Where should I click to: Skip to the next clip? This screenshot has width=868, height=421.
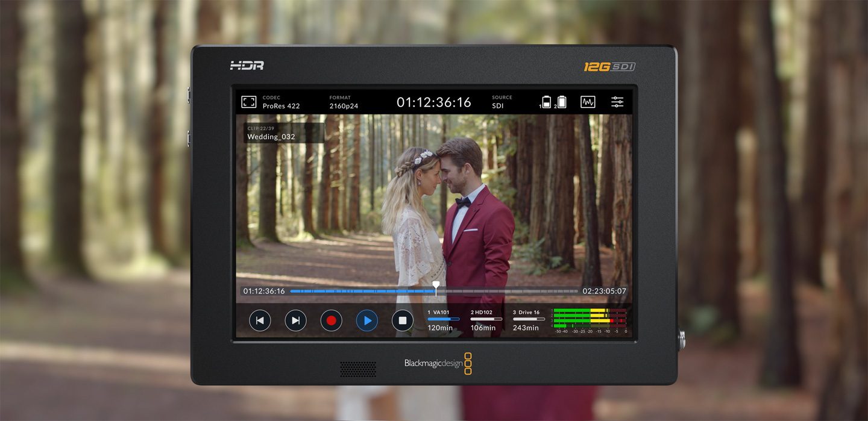coord(295,320)
